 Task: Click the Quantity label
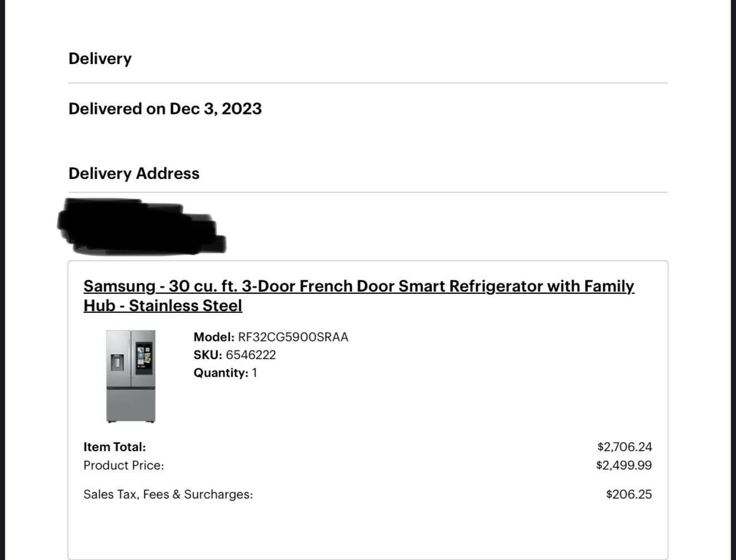(220, 373)
